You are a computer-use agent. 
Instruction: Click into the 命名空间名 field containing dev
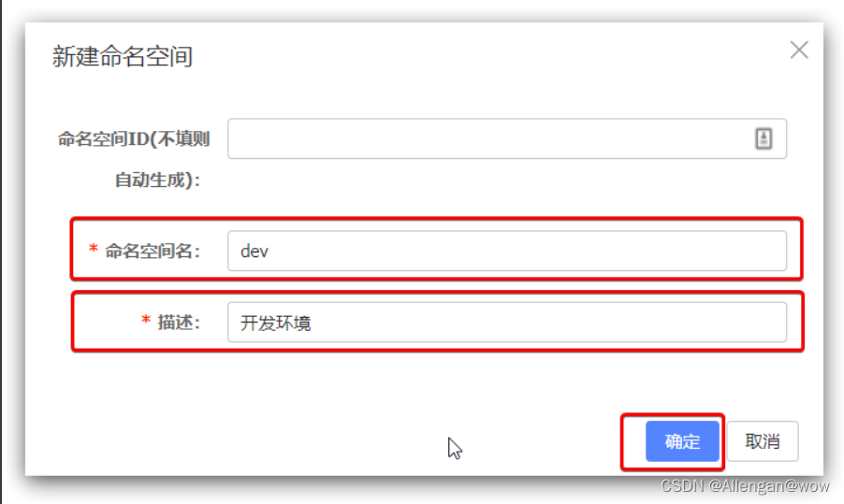tap(507, 251)
